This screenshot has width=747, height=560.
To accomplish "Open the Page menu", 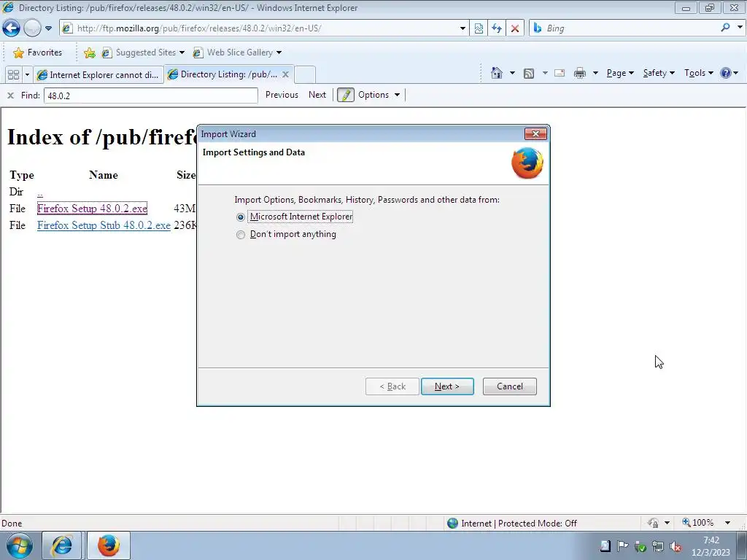I will coord(620,73).
